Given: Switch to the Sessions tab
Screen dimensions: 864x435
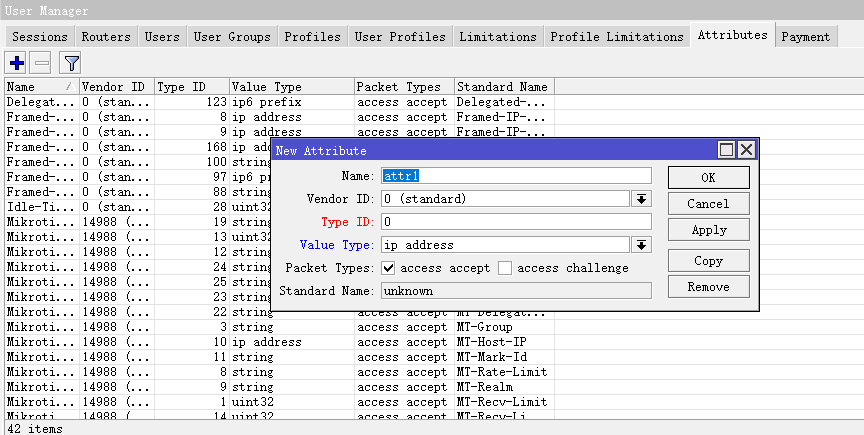Looking at the screenshot, I should pos(40,37).
